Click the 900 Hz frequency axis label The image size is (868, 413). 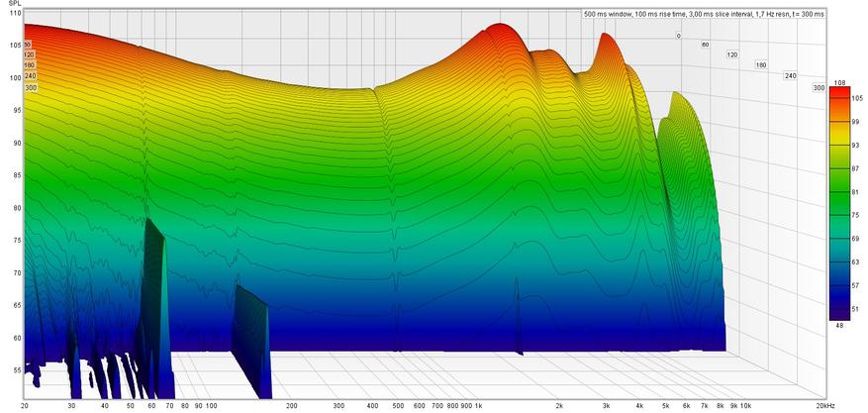point(466,406)
